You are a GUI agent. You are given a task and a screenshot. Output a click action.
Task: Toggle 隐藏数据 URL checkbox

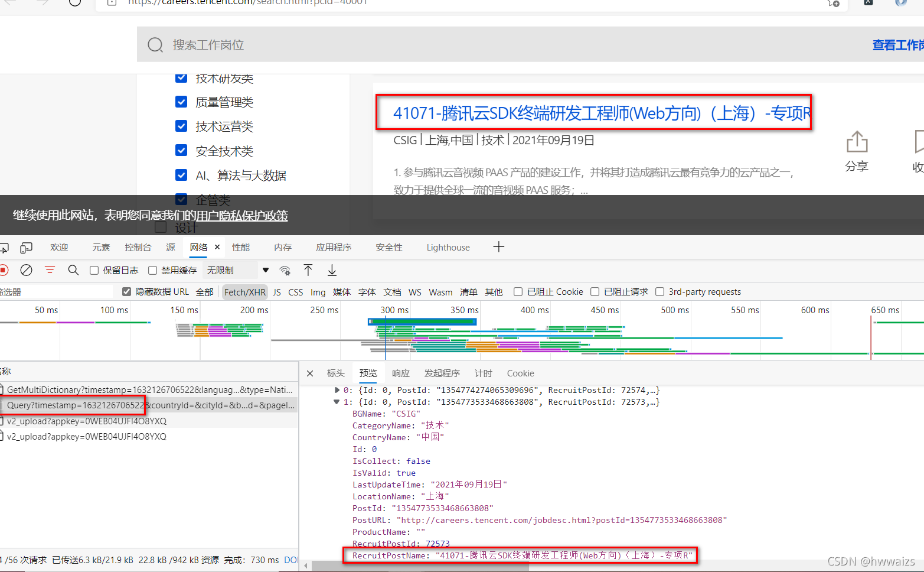point(126,291)
